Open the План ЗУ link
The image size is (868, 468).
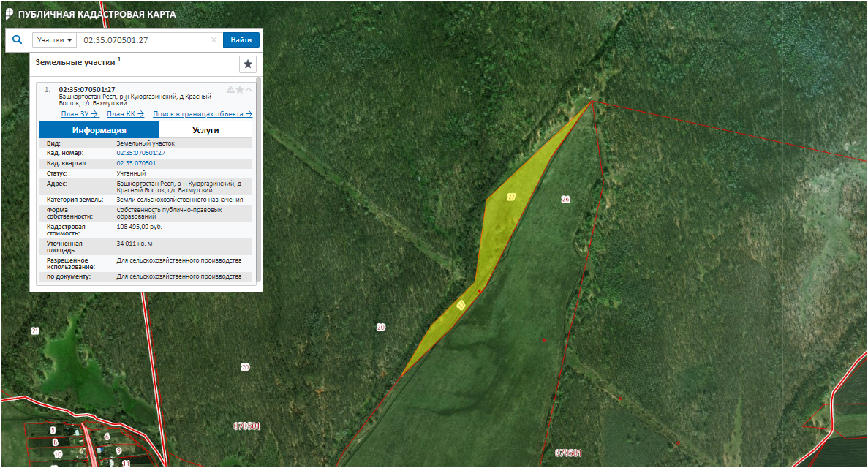coord(79,113)
